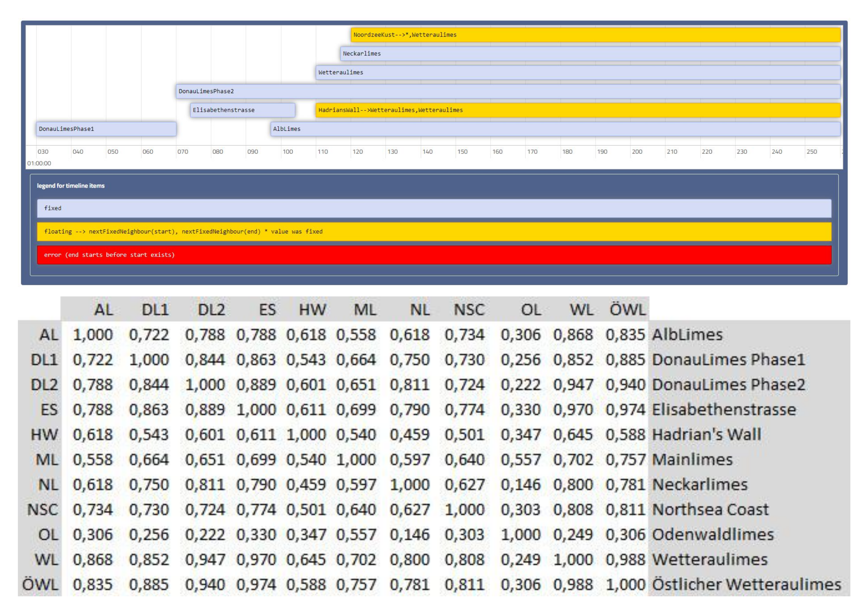Click the 0,947 cell in DL2 row
Viewport: 868px width, 614px height.
coord(573,385)
